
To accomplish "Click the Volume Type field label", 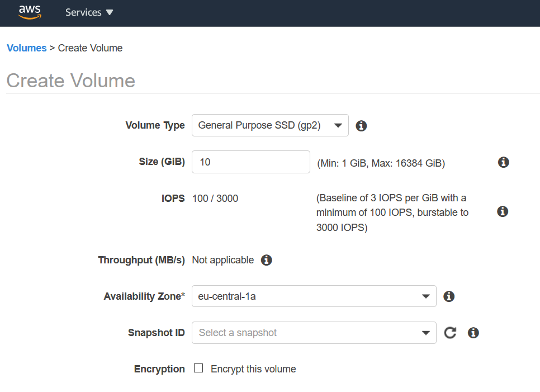I will 155,125.
